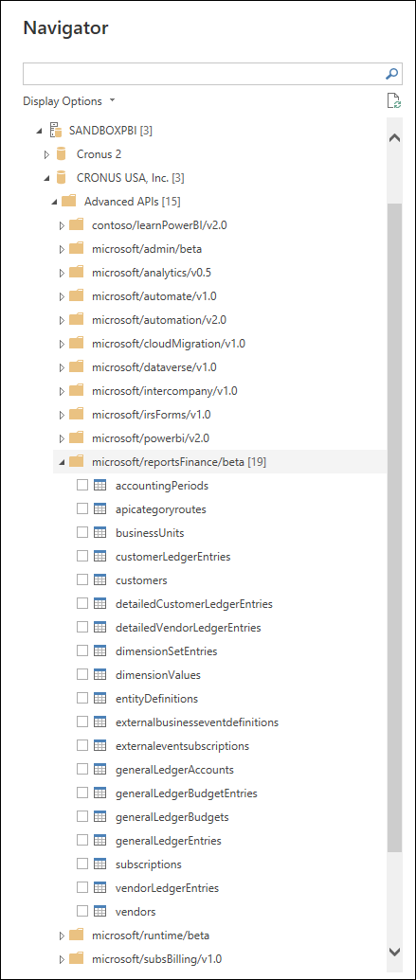Click the microsoft/automation/v2.0 folder icon
The height and width of the screenshot is (980, 416).
pos(77,320)
